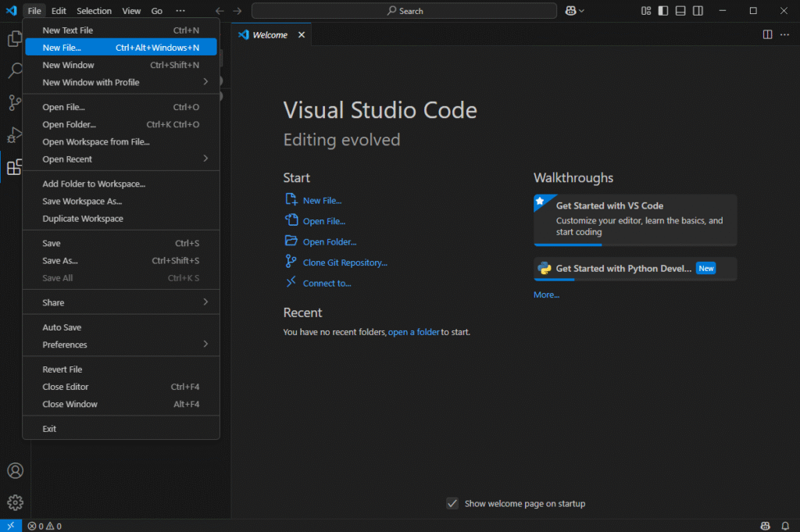Open the Extensions view
Screen dimensions: 800x532
[15, 166]
